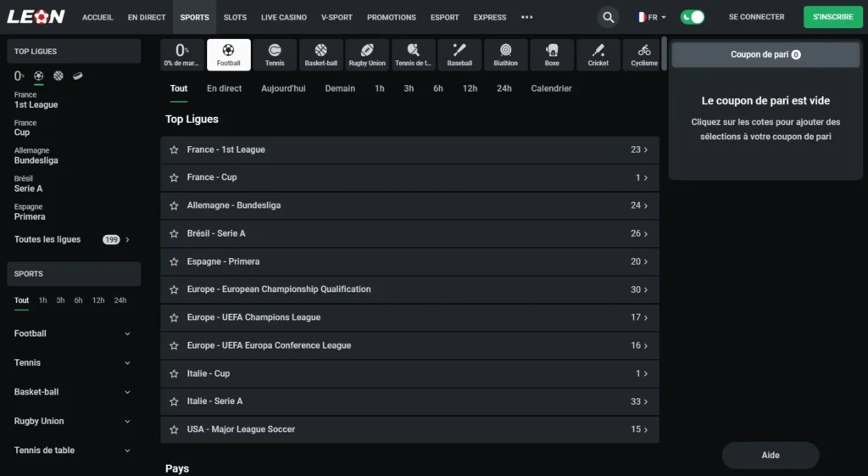Click the Leon logo
Image resolution: width=868 pixels, height=476 pixels.
pyautogui.click(x=36, y=17)
